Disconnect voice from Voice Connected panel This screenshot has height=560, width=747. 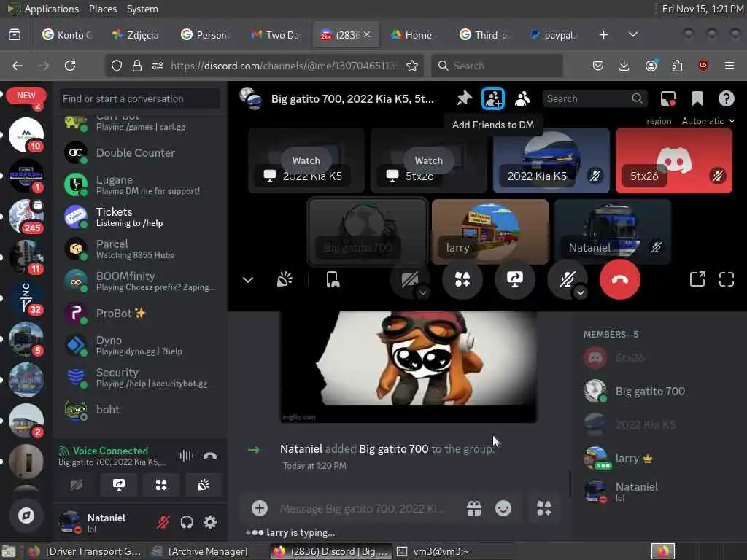(x=209, y=456)
